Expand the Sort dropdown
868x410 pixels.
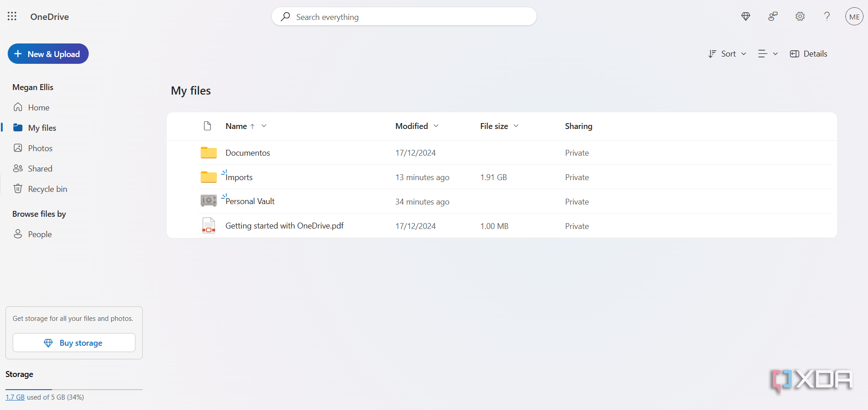point(727,54)
